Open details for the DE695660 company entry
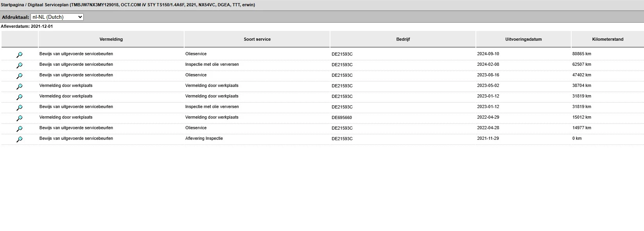Image resolution: width=644 pixels, height=231 pixels. click(x=19, y=118)
